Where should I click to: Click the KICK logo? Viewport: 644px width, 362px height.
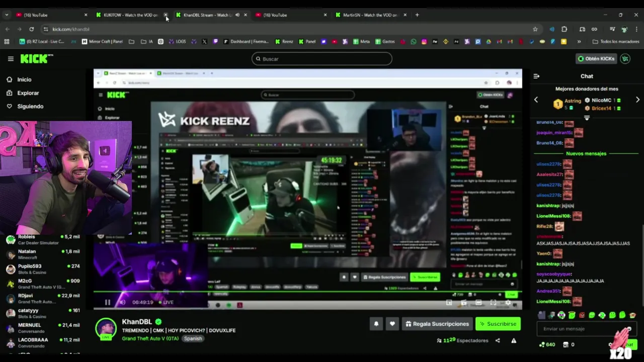click(x=36, y=59)
